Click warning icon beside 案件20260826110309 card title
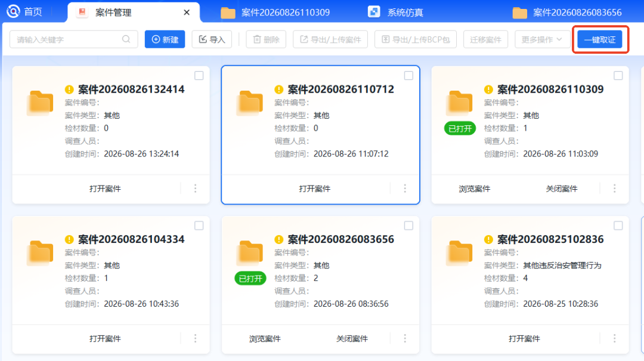Screen dimensions: 644x361 [x=488, y=90]
